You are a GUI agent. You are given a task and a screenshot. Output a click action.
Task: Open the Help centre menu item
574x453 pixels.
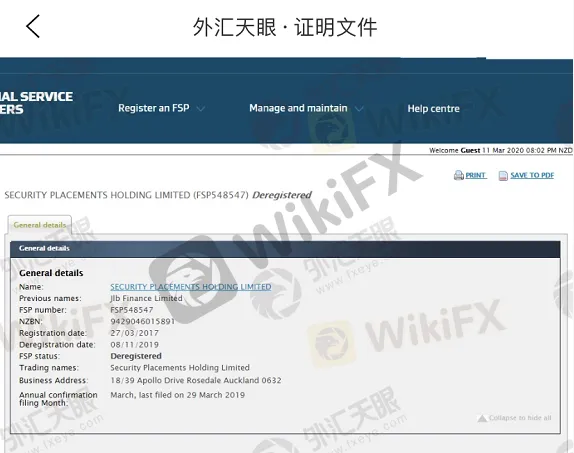(x=433, y=108)
